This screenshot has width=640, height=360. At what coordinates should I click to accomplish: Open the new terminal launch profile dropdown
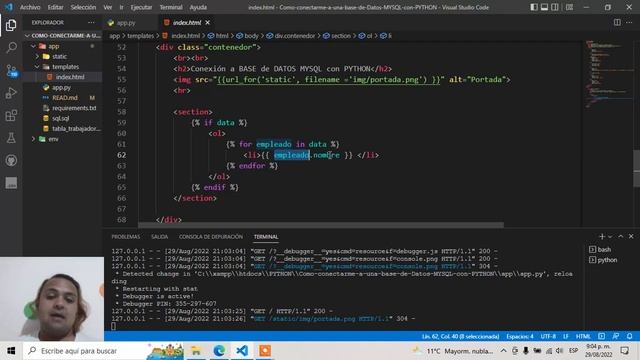610,236
